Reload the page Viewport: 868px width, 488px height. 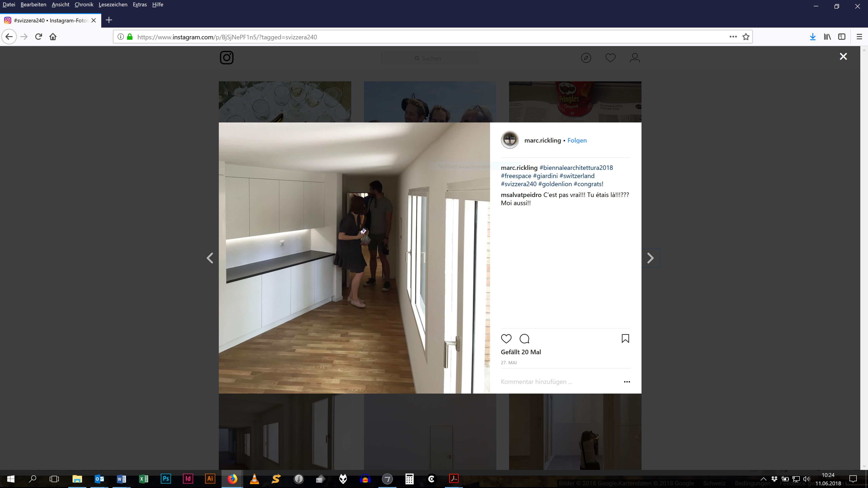coord(38,37)
